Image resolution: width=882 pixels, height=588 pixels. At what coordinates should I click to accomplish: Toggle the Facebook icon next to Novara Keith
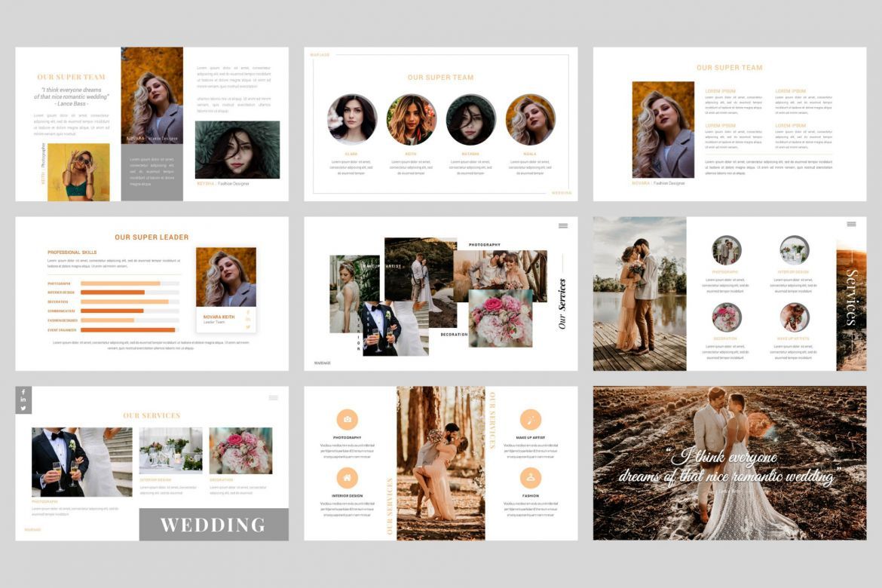[x=248, y=312]
